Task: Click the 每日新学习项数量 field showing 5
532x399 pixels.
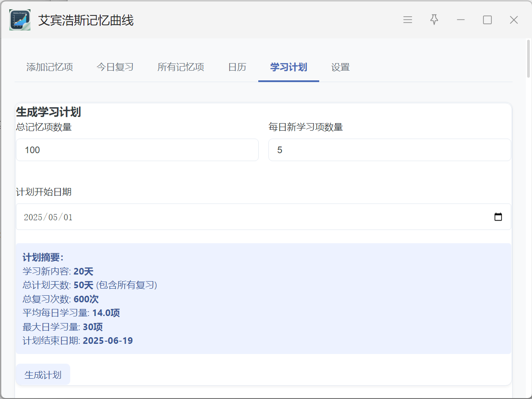Action: point(389,150)
